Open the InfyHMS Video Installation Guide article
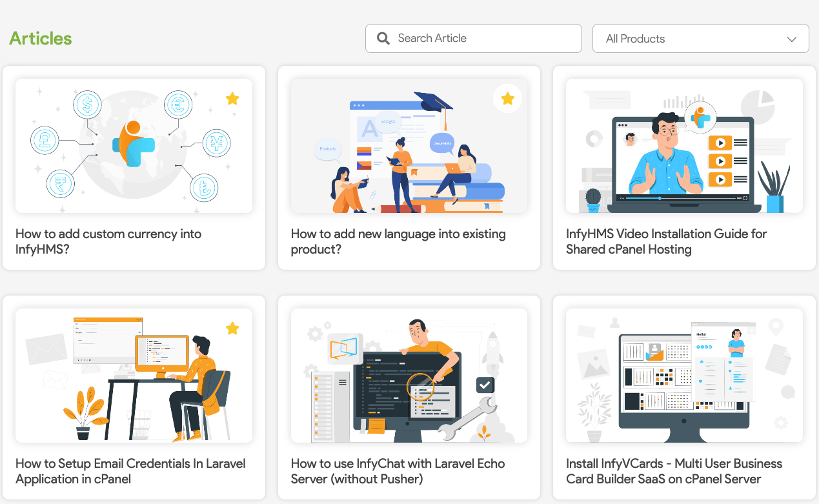 click(666, 241)
